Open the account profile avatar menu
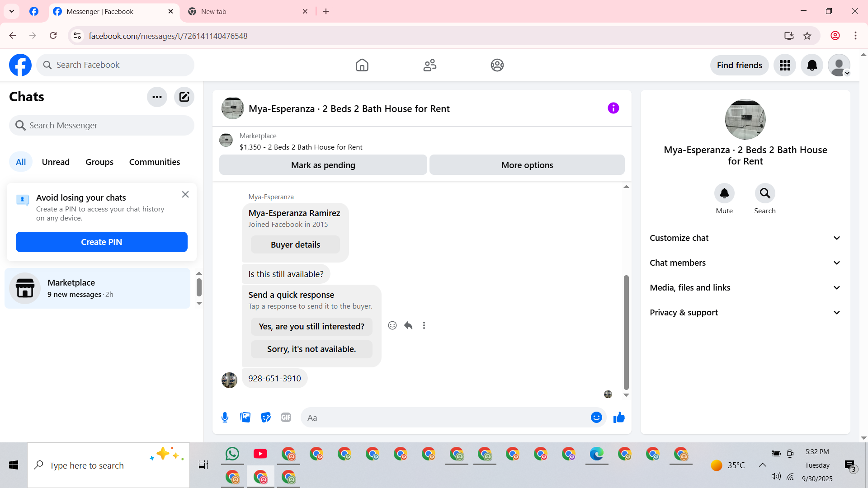The width and height of the screenshot is (868, 488). coord(839,66)
